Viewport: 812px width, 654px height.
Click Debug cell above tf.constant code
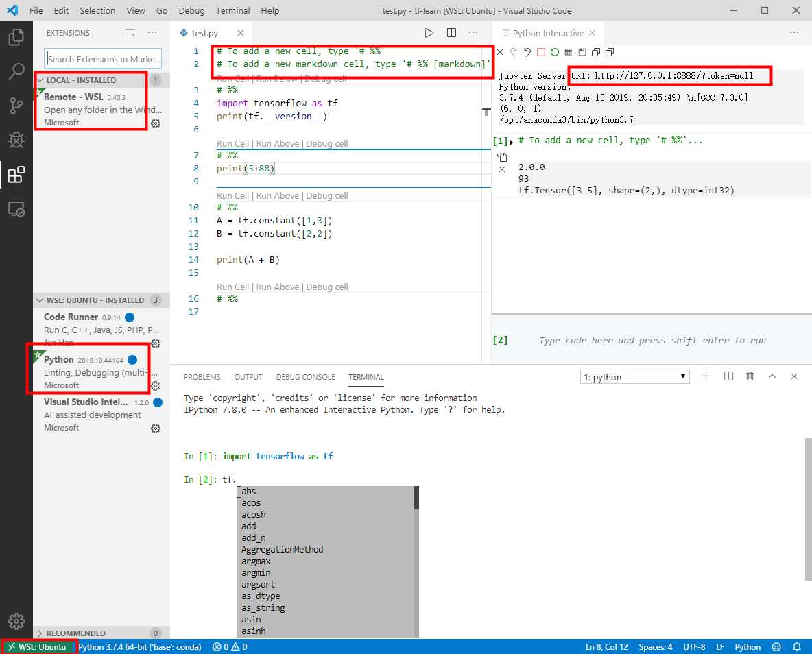[x=326, y=196]
